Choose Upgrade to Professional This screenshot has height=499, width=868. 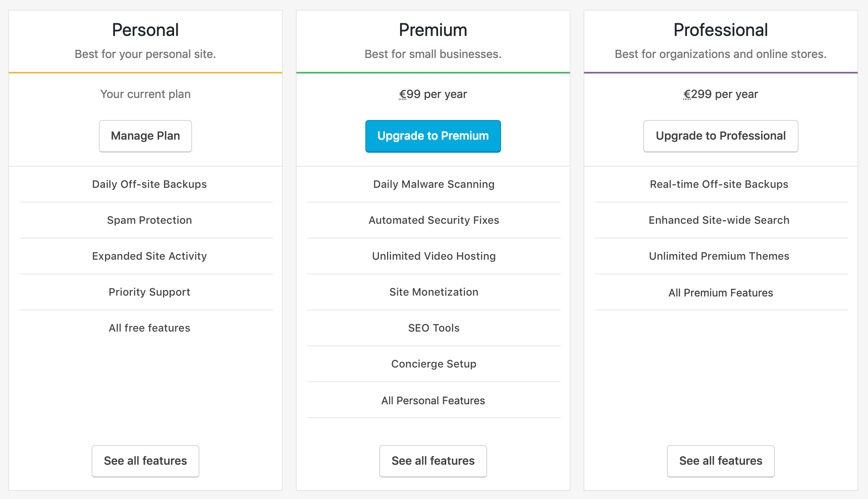(720, 136)
